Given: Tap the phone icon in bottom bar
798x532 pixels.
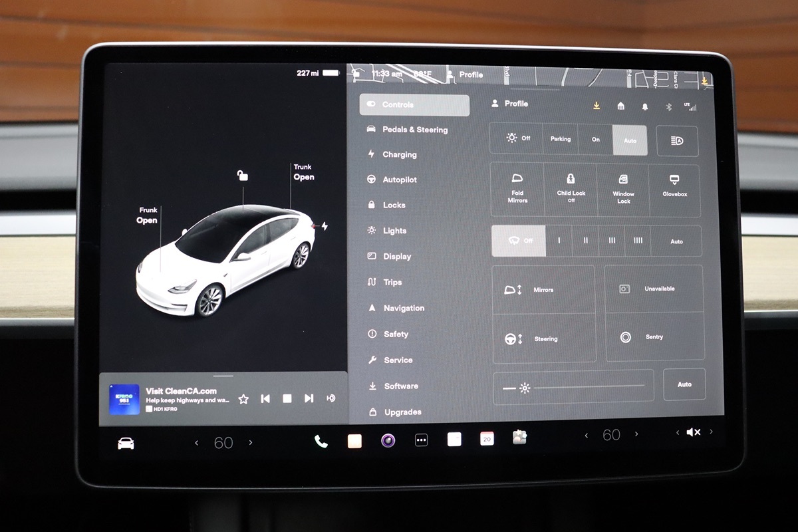Looking at the screenshot, I should [321, 441].
